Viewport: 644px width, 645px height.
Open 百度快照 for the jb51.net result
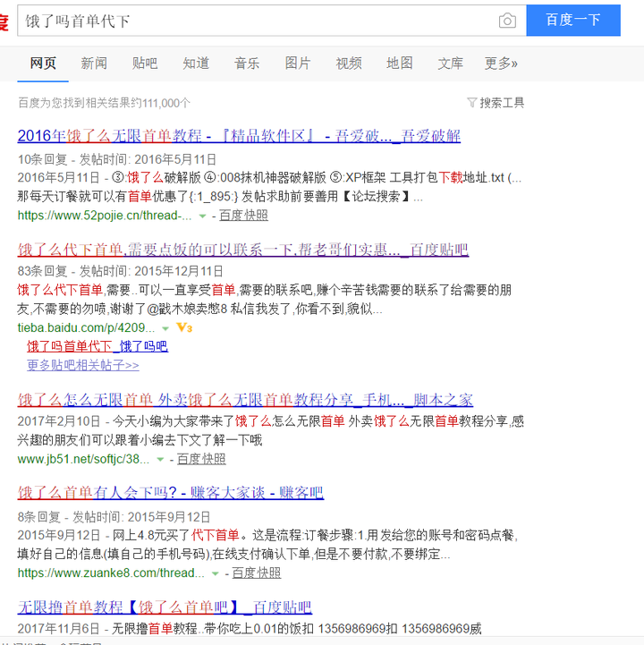click(201, 459)
